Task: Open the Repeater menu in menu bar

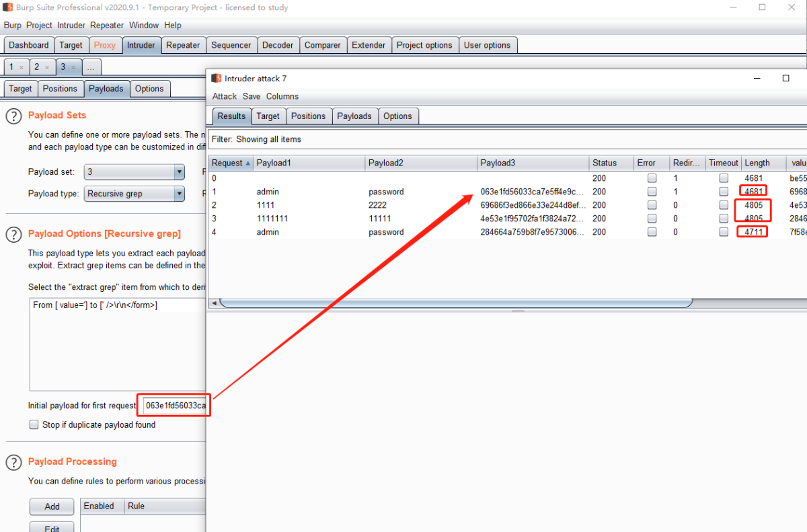Action: [107, 26]
